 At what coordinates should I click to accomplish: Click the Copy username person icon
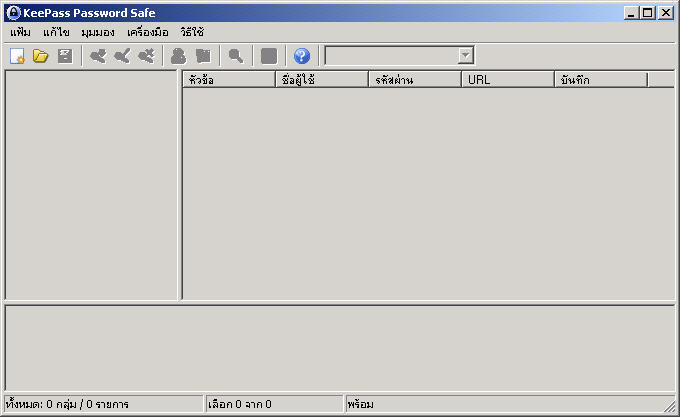[178, 56]
